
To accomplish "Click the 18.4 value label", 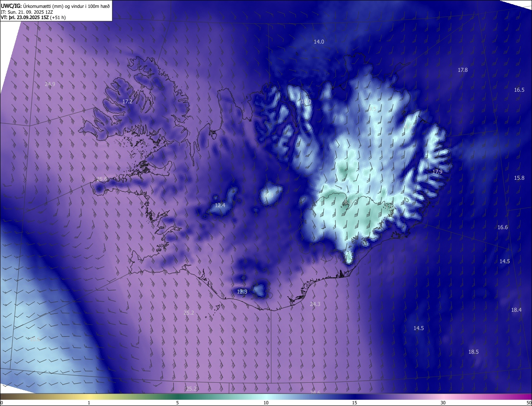I will tap(516, 310).
